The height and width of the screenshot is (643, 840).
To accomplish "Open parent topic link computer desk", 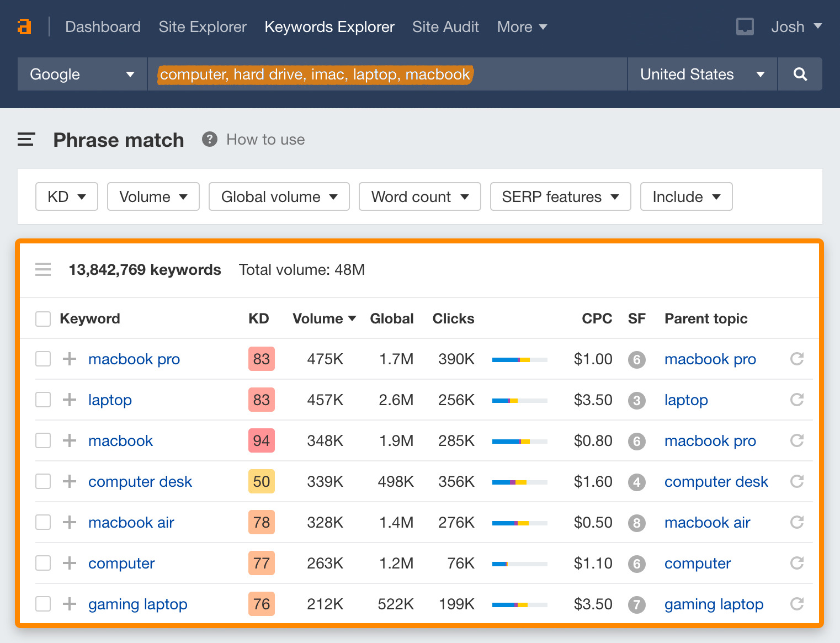I will [x=716, y=481].
